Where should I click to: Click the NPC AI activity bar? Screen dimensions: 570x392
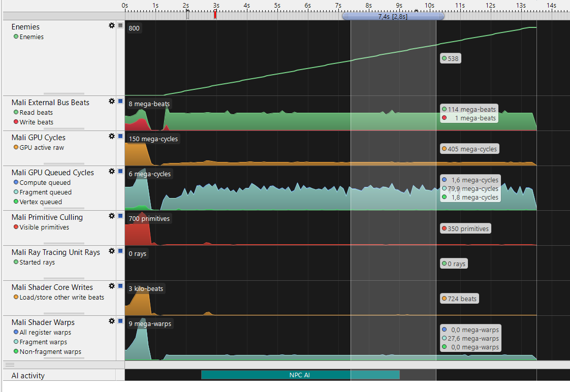[x=300, y=375]
